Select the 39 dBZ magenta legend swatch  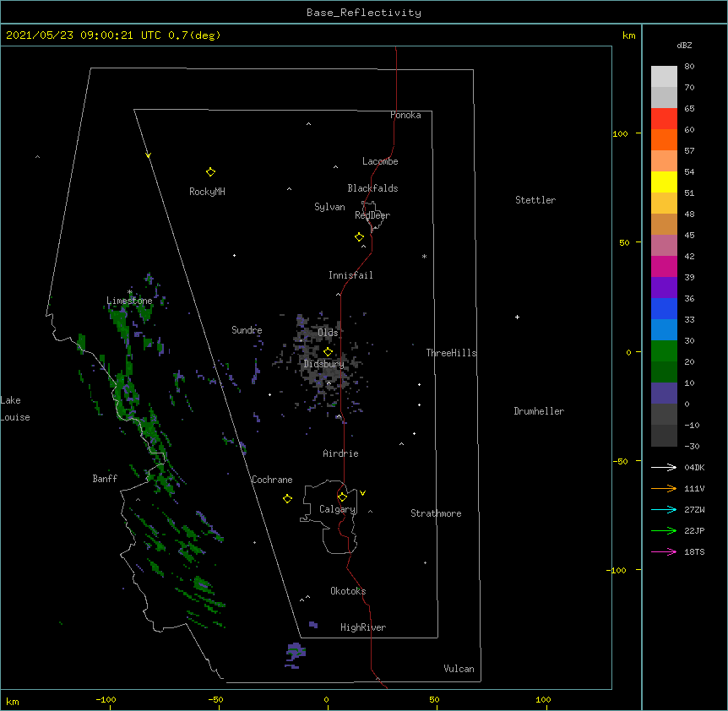664,266
